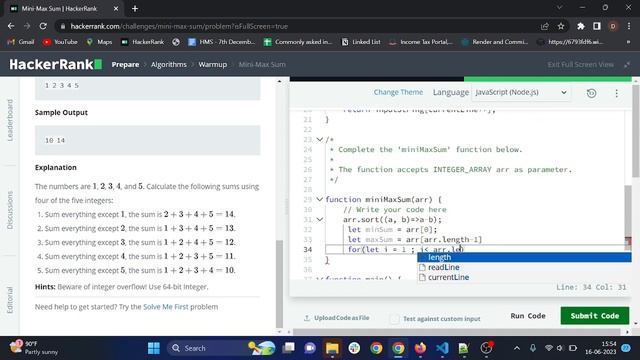Viewport: 640px width, 360px height.
Task: Click the HackerRank logo
Action: pyautogui.click(x=56, y=64)
